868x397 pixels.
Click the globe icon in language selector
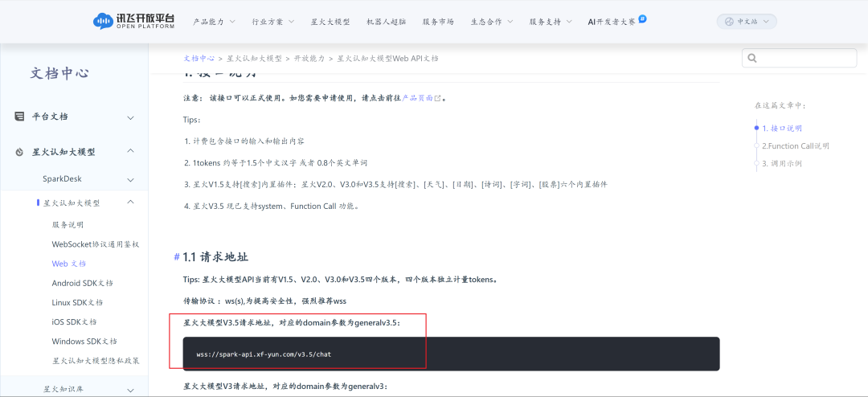[x=728, y=22]
